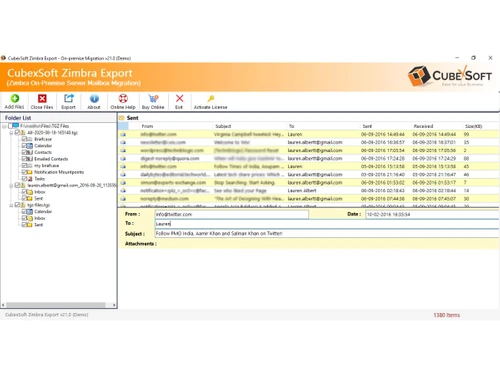Click the computer icon at tree root
Image resolution: width=500 pixels, height=375 pixels.
pyautogui.click(x=16, y=126)
